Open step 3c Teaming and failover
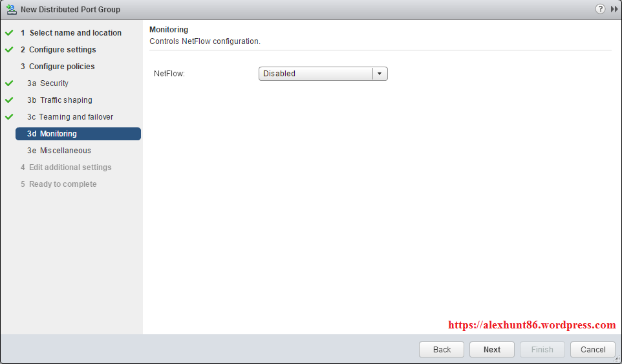The image size is (622, 364). coord(70,117)
